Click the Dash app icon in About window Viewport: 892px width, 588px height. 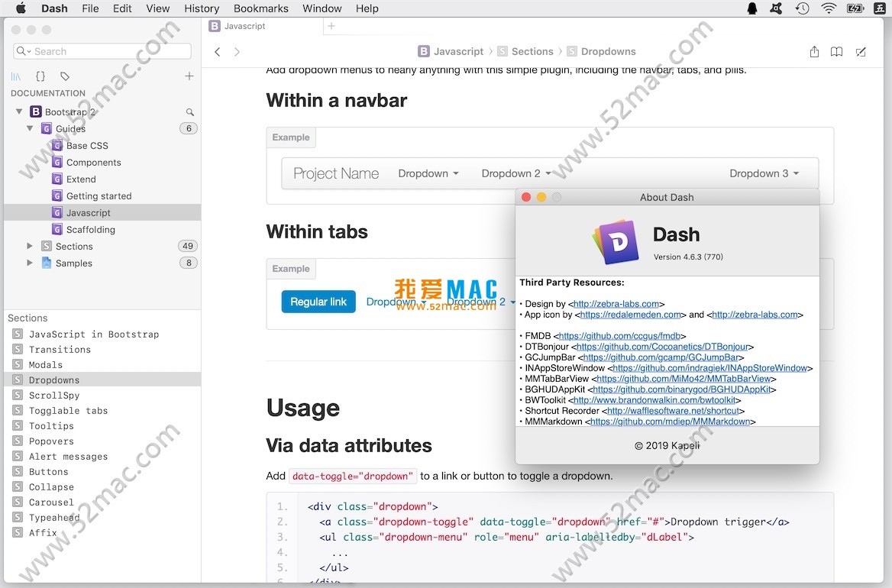pos(616,241)
